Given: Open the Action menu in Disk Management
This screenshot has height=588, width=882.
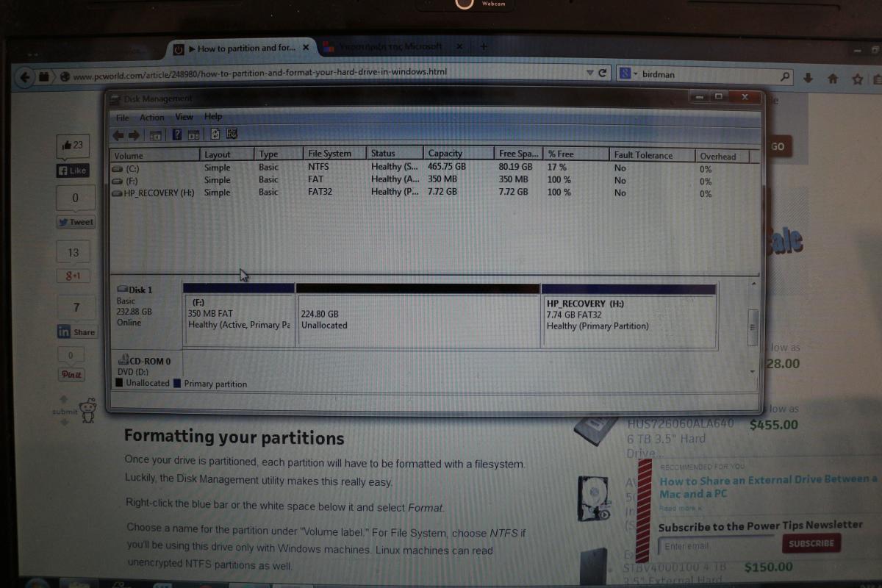Looking at the screenshot, I should pos(152,118).
